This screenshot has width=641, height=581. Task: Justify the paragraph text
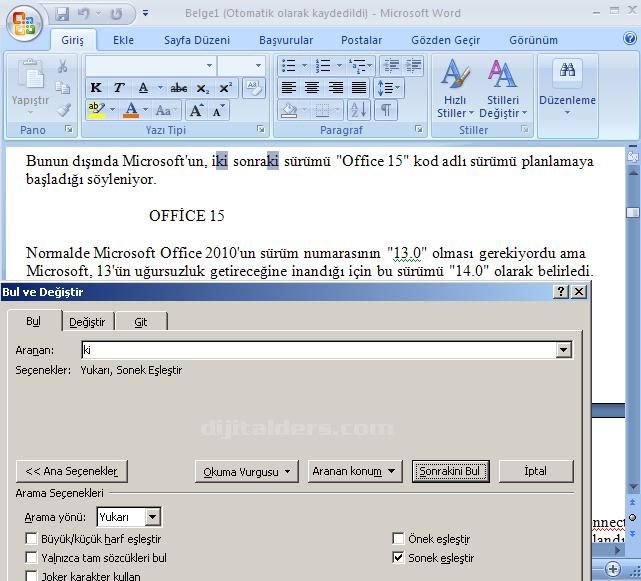point(359,88)
